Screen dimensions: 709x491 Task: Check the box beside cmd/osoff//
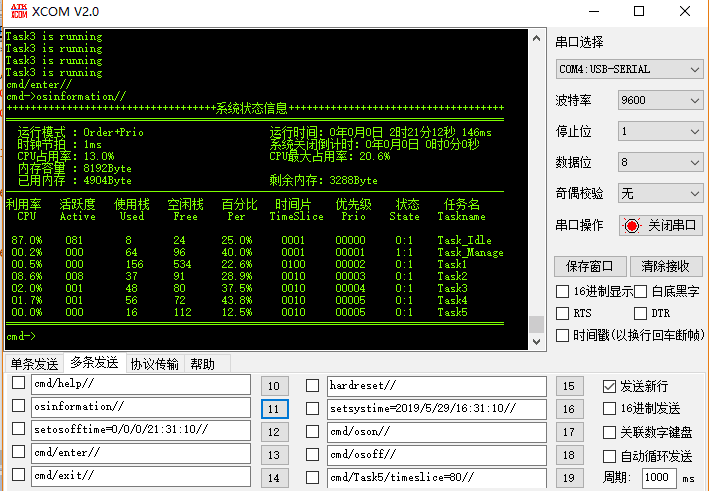click(312, 454)
